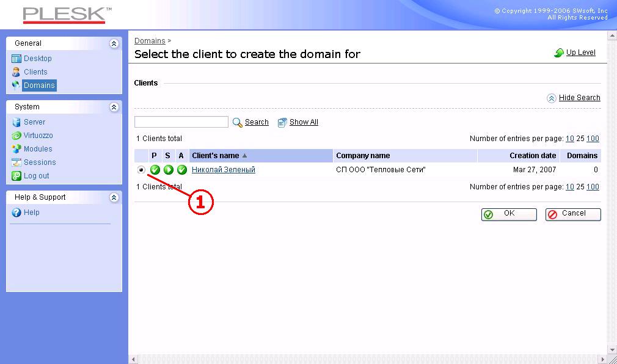
Task: Click the Clients person icon in sidebar
Action: tap(16, 72)
